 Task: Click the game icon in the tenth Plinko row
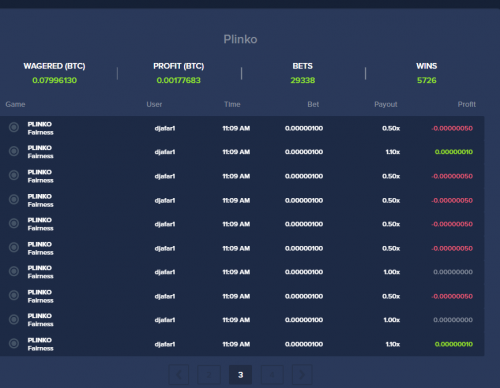coord(14,343)
